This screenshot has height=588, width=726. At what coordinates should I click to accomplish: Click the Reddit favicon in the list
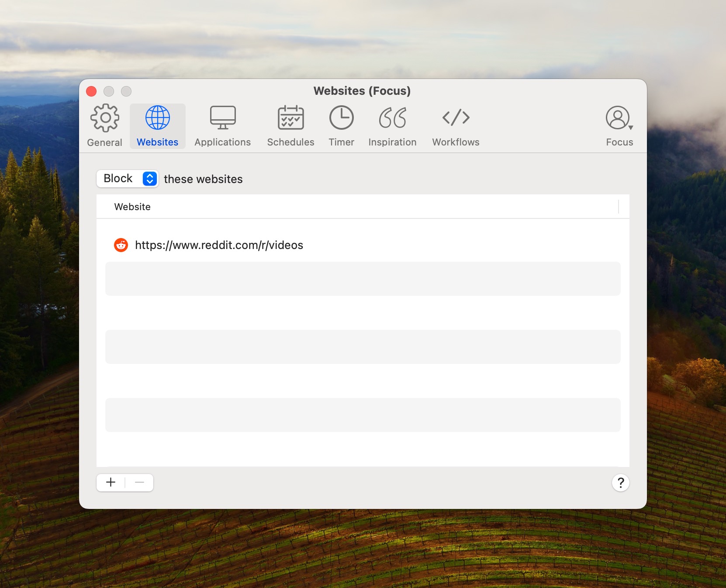(121, 245)
